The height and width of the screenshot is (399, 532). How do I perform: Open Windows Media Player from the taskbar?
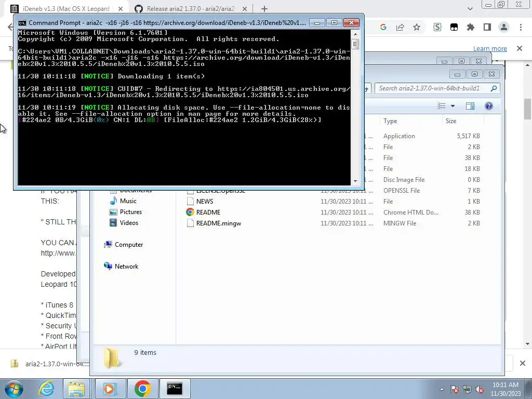pos(110,389)
